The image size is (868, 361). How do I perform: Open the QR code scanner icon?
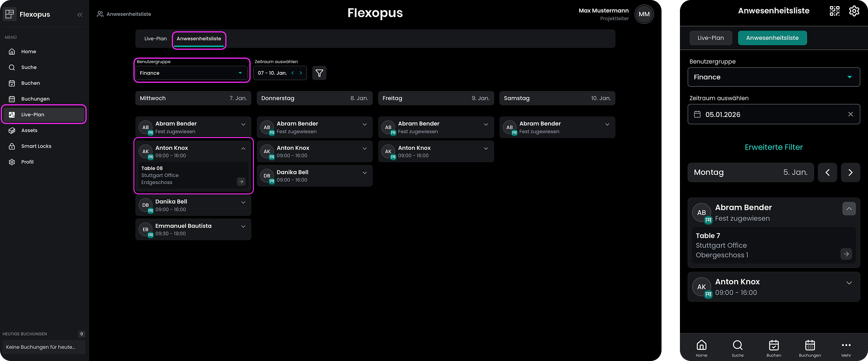(x=835, y=11)
